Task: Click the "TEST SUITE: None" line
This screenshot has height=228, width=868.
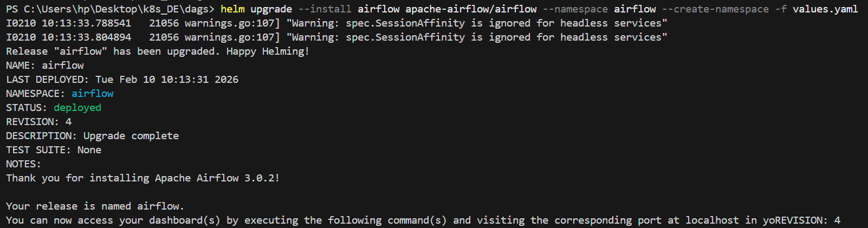Action: [x=54, y=150]
